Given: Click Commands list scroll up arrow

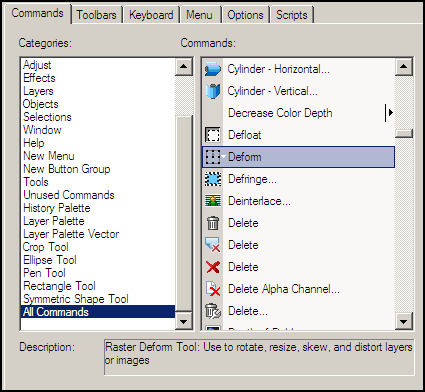Looking at the screenshot, I should click(x=404, y=67).
